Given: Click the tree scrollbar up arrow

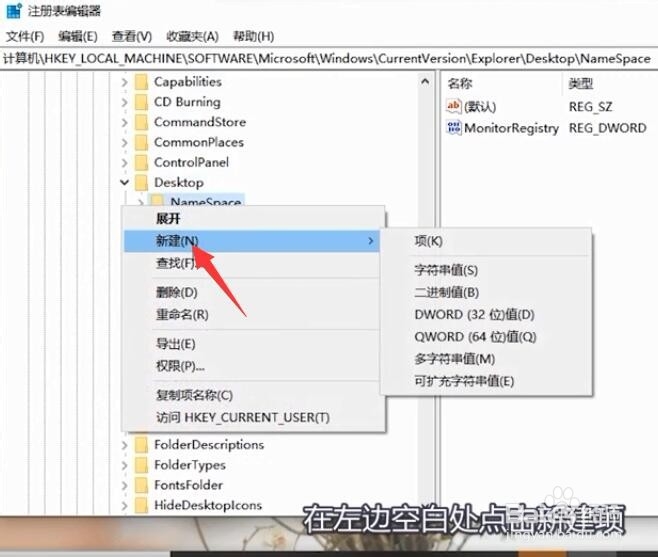Looking at the screenshot, I should (425, 82).
